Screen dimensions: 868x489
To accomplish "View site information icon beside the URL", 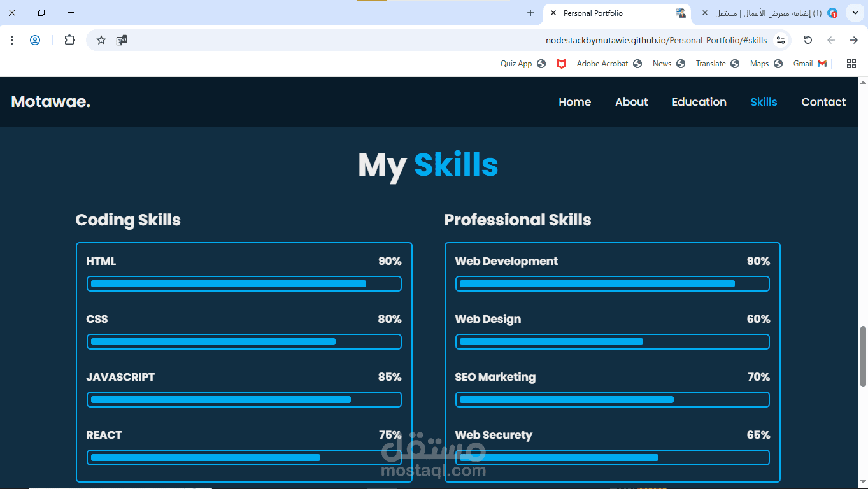I will [x=781, y=40].
